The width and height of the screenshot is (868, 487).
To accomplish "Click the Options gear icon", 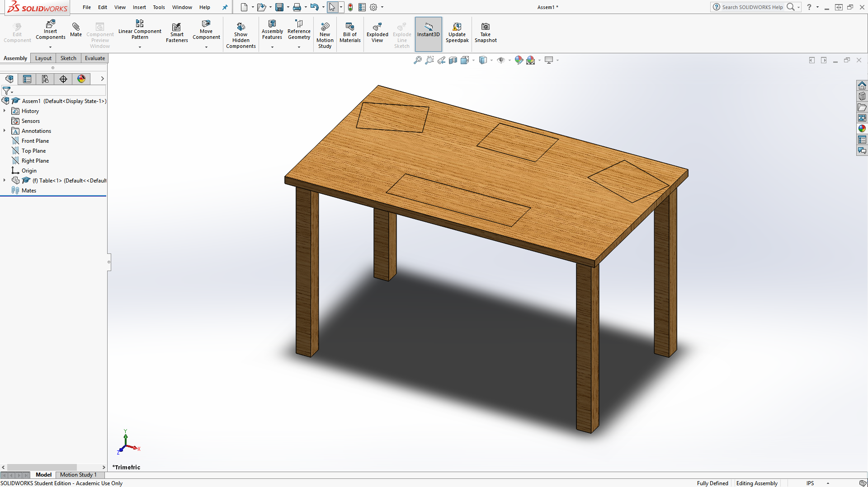I will tap(373, 7).
